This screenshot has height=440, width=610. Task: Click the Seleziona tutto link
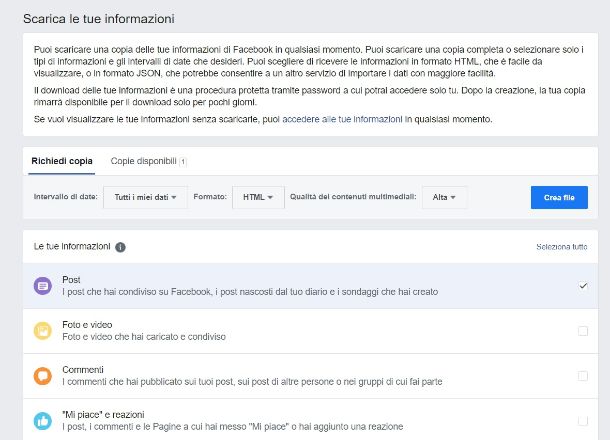click(x=562, y=247)
